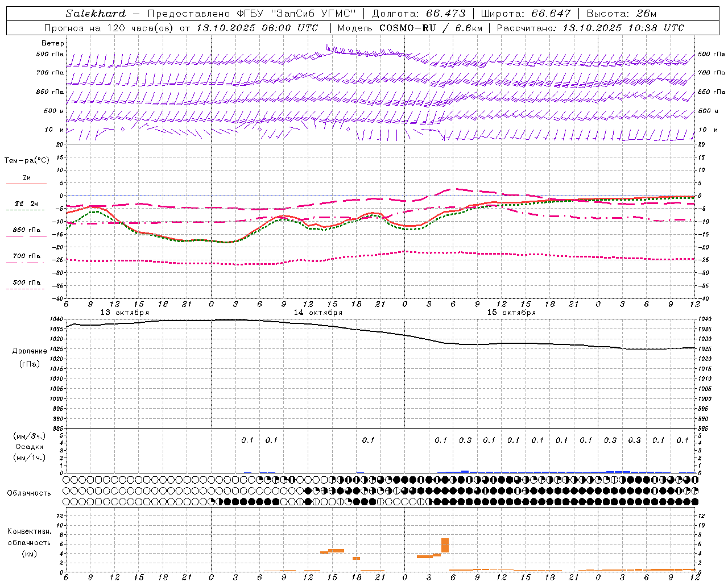The image size is (728, 582).
Task: Select the '13 октября' date label
Action: (x=125, y=313)
